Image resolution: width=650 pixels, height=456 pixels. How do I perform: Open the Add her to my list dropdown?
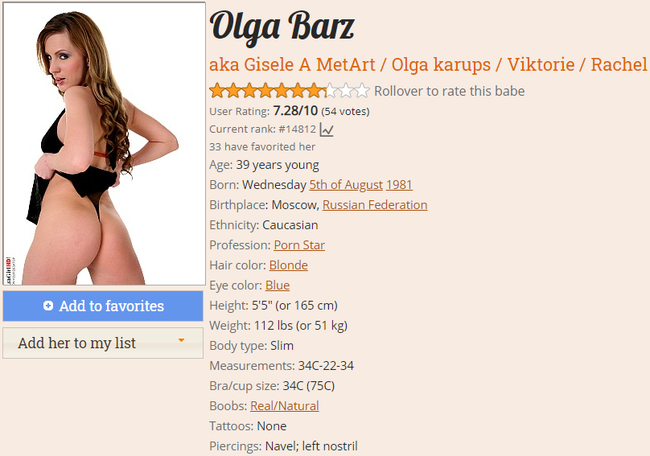103,343
